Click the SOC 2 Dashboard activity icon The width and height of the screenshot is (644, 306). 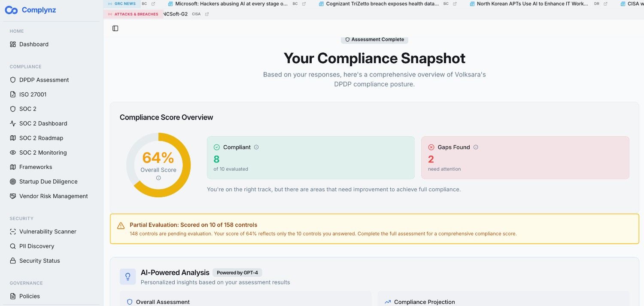point(13,123)
